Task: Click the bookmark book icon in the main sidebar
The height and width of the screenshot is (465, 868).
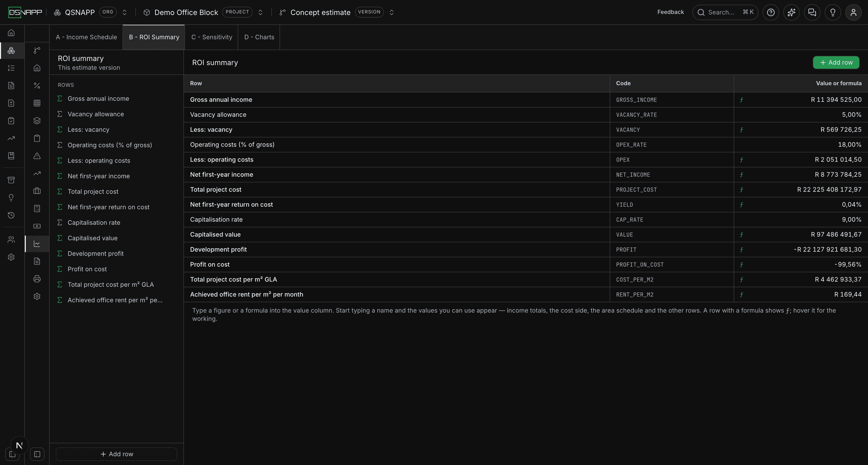Action: 11,156
